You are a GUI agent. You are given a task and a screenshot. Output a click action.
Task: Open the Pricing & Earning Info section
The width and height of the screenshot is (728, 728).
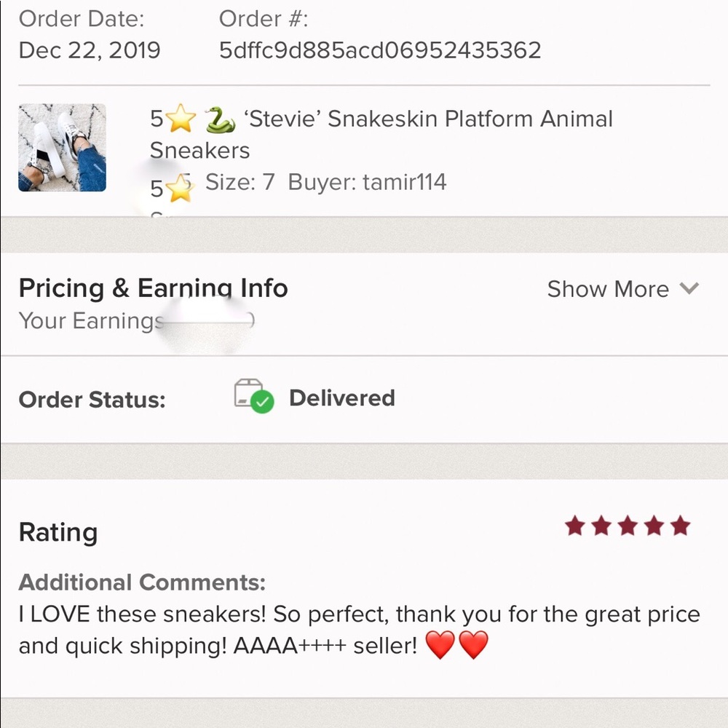click(x=153, y=288)
